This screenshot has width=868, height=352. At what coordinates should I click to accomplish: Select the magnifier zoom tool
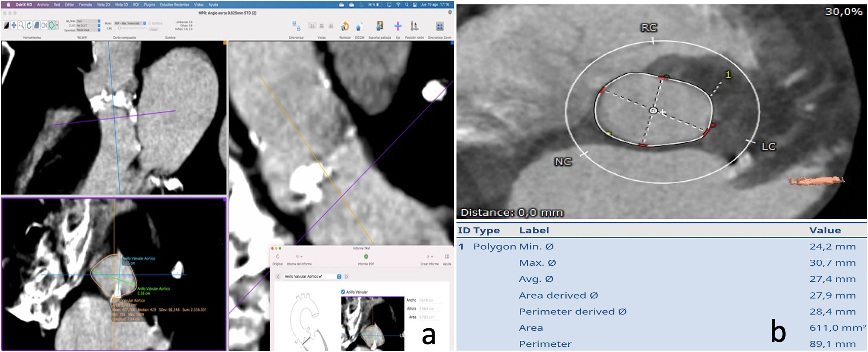click(x=21, y=25)
